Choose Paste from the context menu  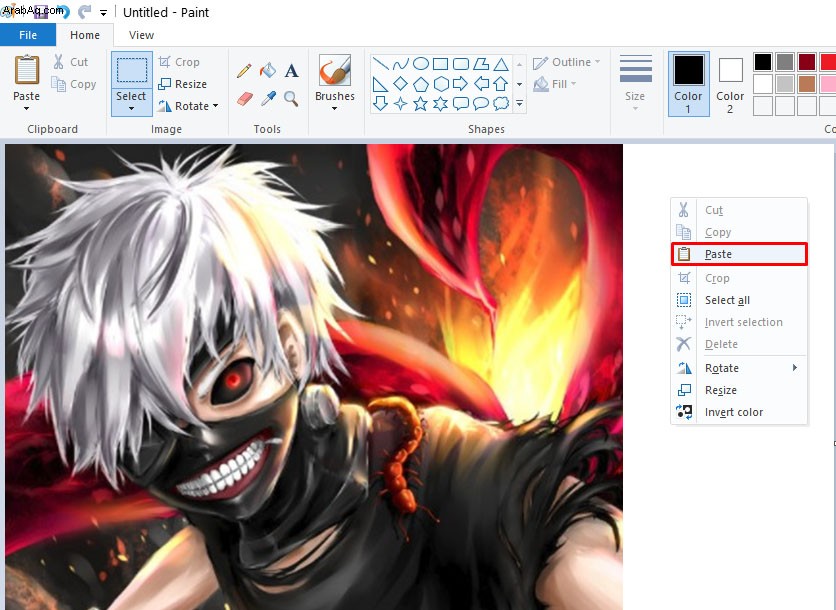[739, 254]
